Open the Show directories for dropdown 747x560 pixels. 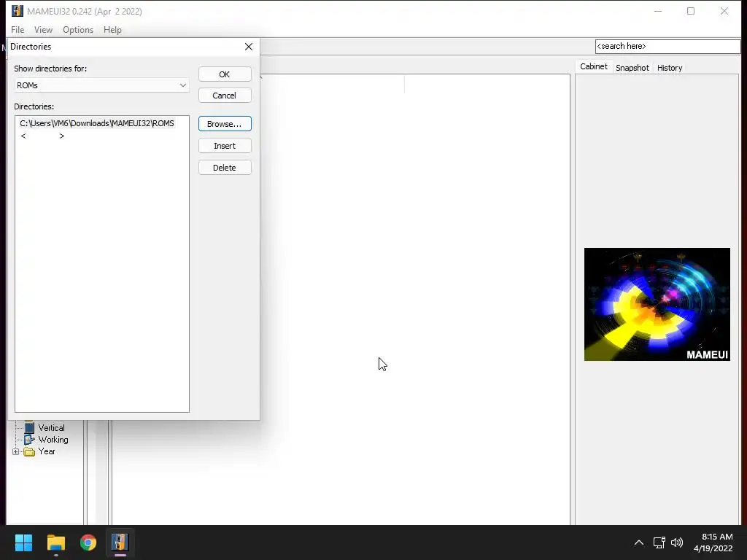(101, 85)
